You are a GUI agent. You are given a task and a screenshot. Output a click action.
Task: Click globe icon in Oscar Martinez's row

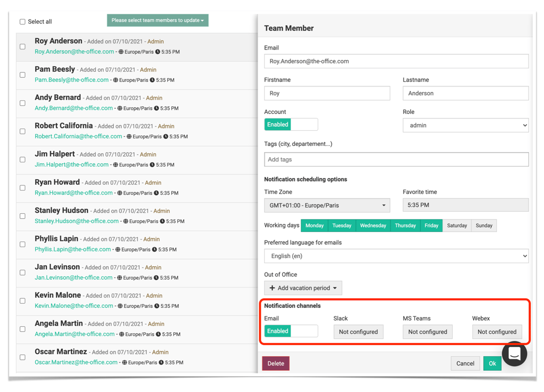click(x=125, y=363)
